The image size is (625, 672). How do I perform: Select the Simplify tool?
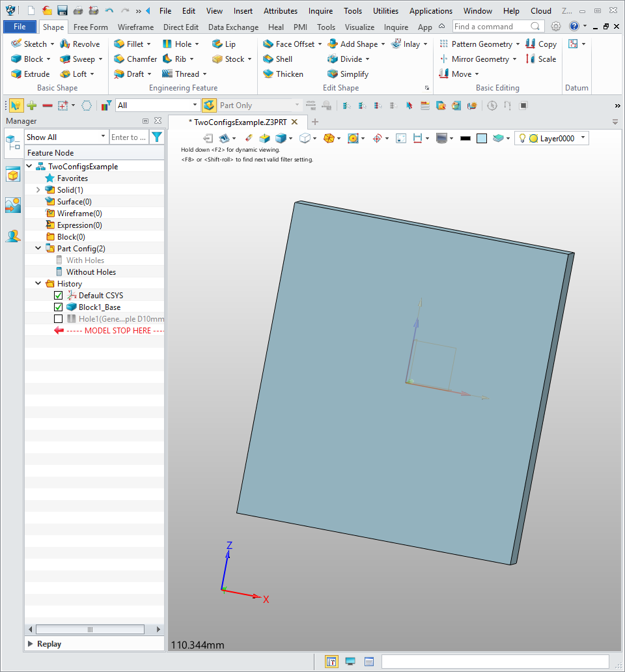pos(348,74)
